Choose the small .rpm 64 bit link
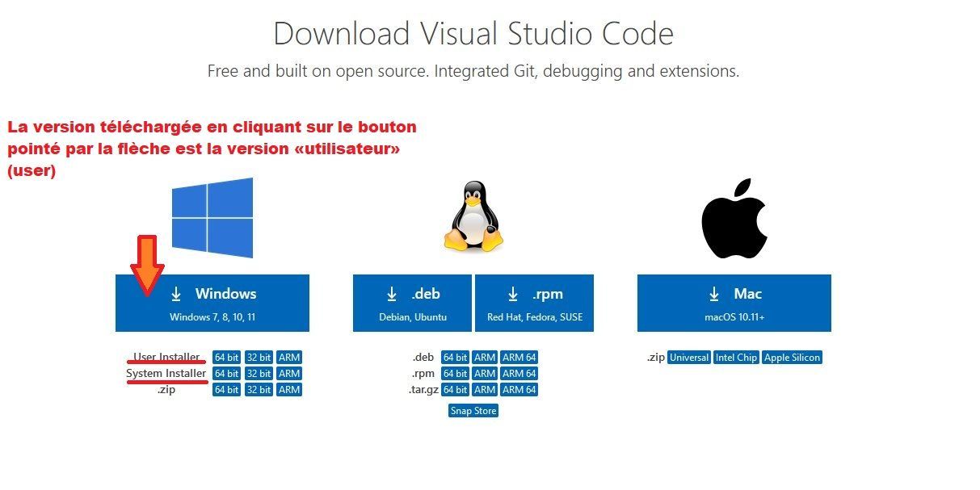Image resolution: width=980 pixels, height=490 pixels. pyautogui.click(x=456, y=374)
